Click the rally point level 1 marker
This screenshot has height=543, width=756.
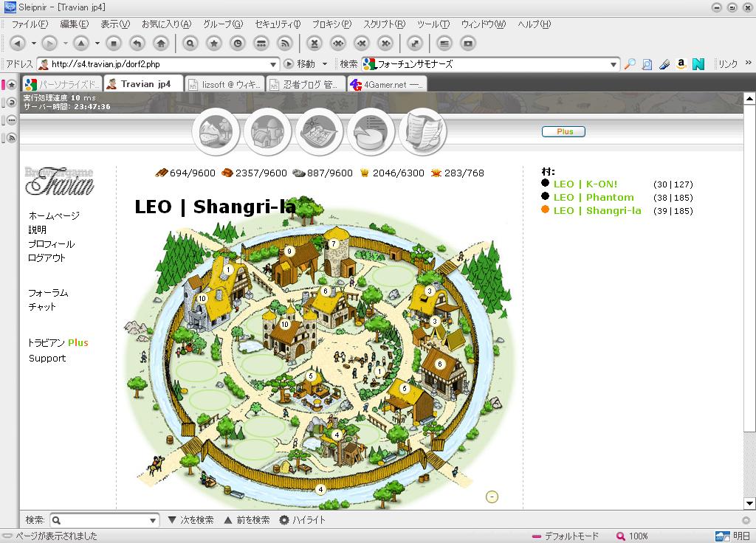click(x=379, y=372)
